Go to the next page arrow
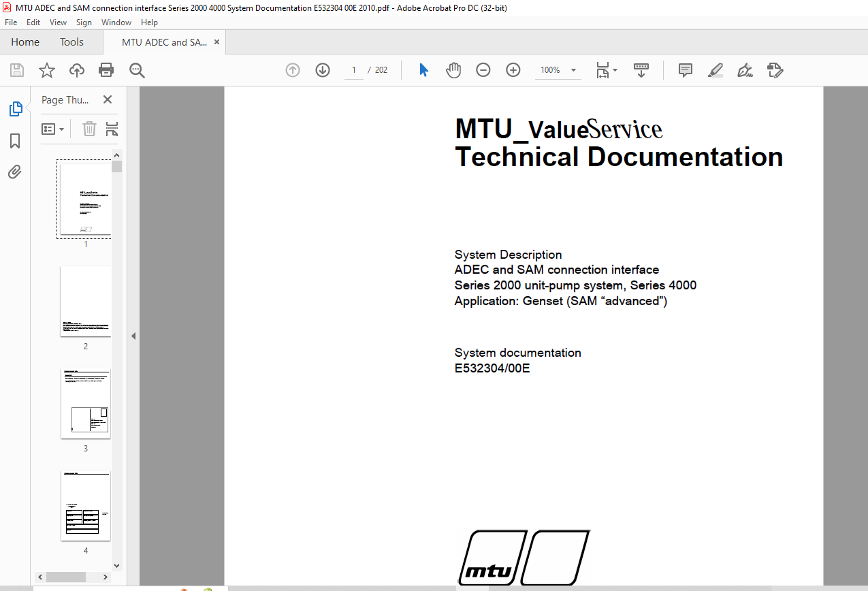Viewport: 868px width, 591px height. tap(323, 70)
